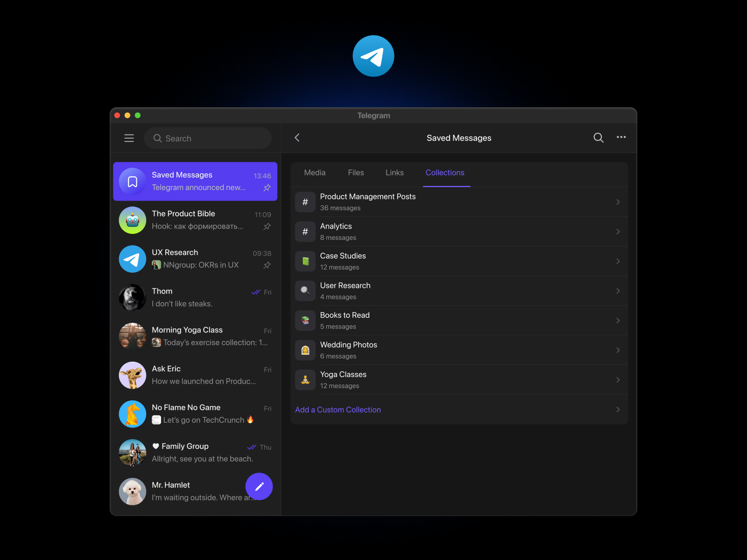Switch to the Links tab

(395, 173)
